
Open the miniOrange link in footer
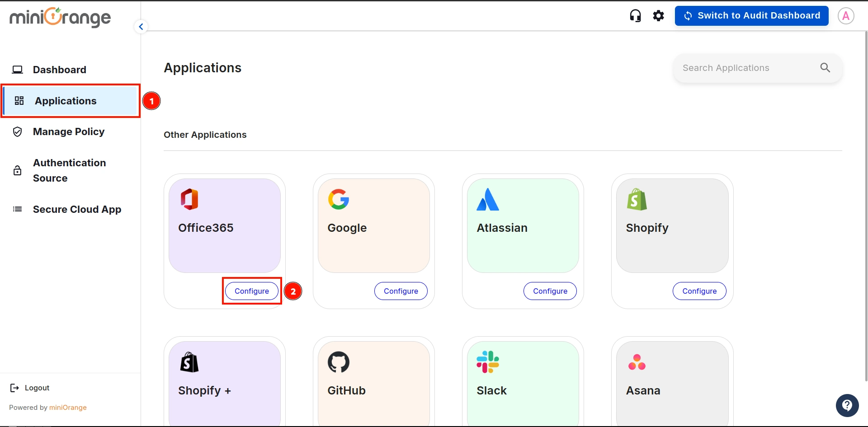pos(68,407)
